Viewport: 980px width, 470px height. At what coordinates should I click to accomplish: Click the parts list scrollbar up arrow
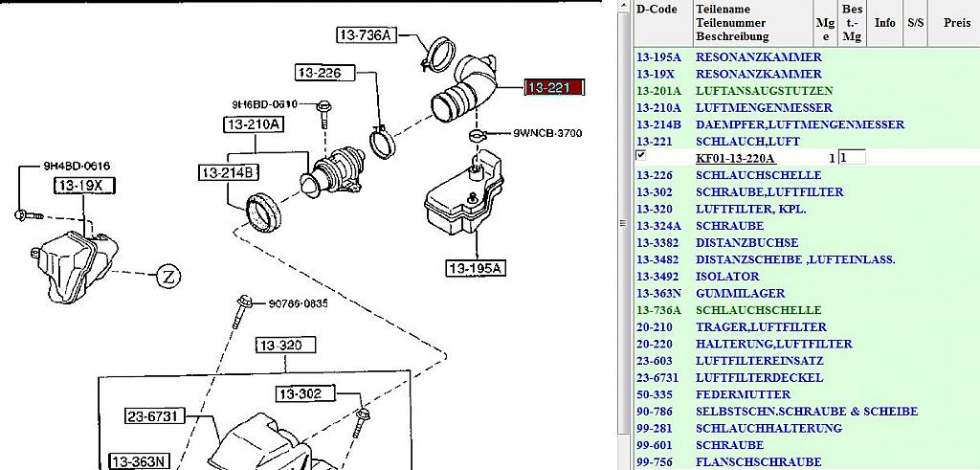pyautogui.click(x=624, y=6)
